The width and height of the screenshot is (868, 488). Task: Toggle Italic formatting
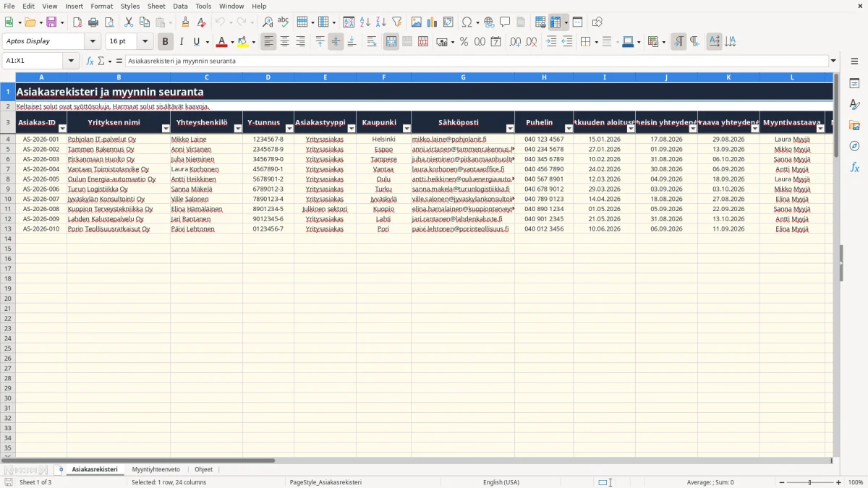click(x=182, y=42)
